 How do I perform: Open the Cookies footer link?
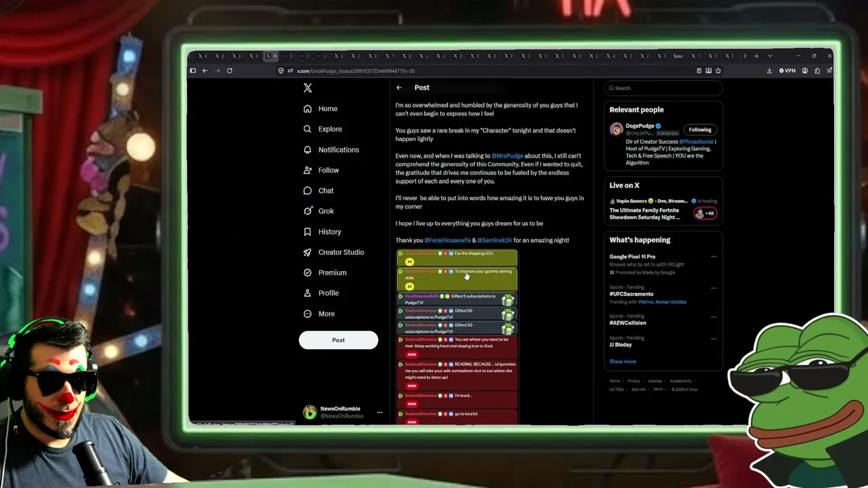655,381
